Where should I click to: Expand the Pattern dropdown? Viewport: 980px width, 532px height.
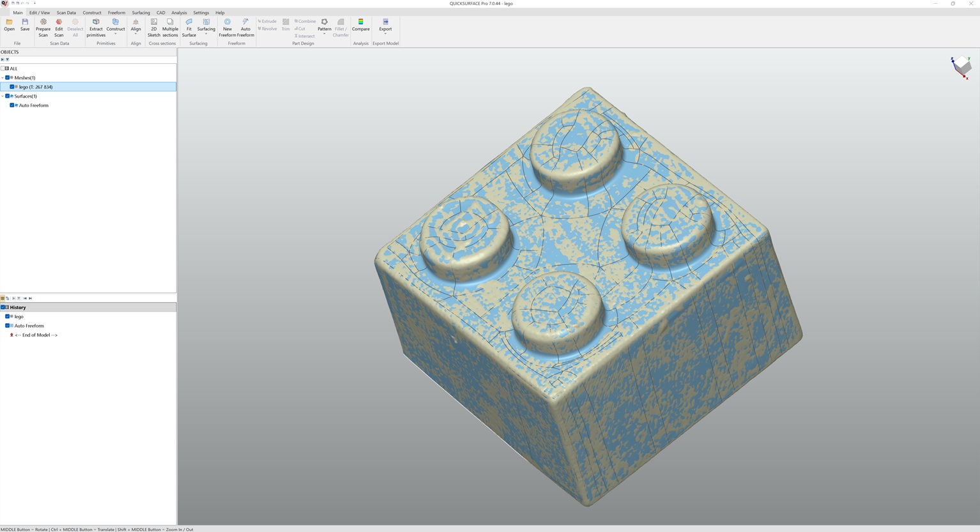325,34
